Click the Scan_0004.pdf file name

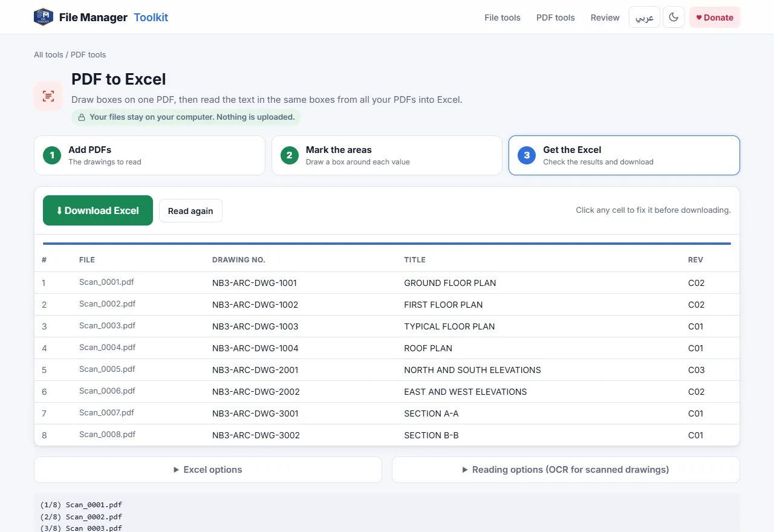click(107, 348)
